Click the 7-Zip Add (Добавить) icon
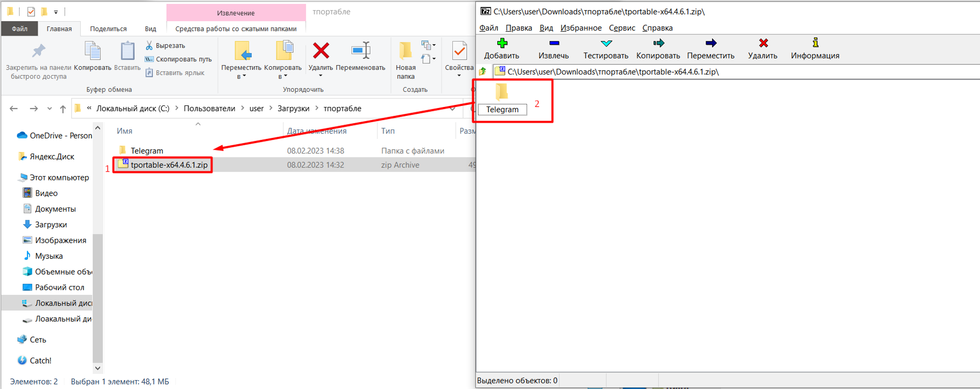This screenshot has height=389, width=980. (501, 44)
